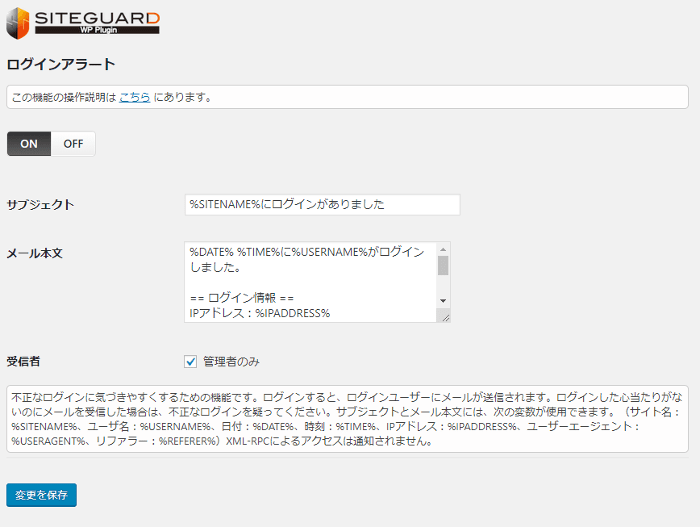700x527 pixels.
Task: Click the 変更を保存 save button
Action: click(x=42, y=495)
